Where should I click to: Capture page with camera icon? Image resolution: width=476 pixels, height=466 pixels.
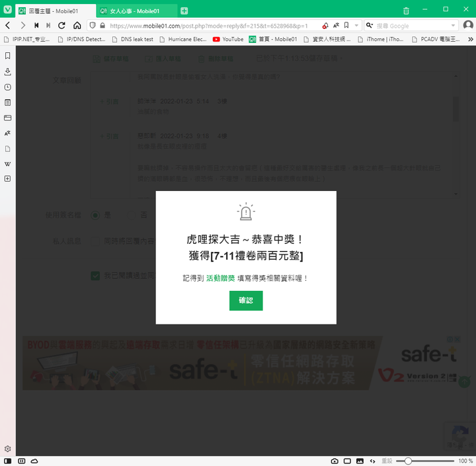tap(335, 461)
